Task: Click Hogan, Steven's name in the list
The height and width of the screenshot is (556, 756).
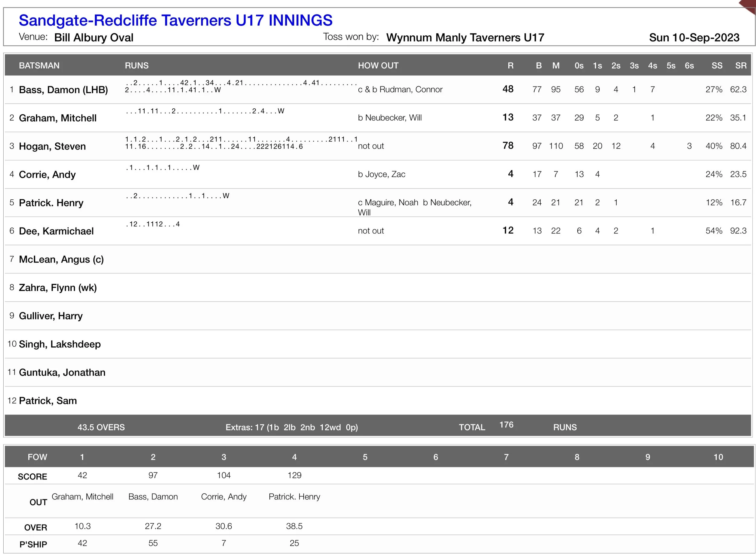Action: point(52,146)
